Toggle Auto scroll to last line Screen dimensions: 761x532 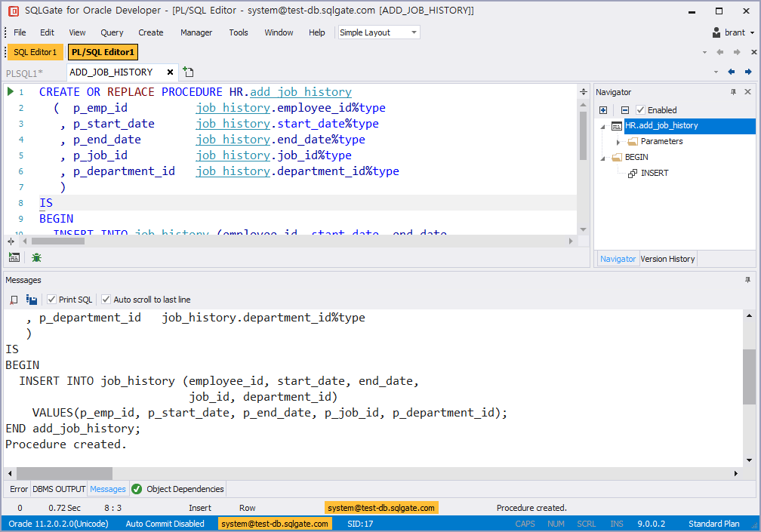point(106,300)
